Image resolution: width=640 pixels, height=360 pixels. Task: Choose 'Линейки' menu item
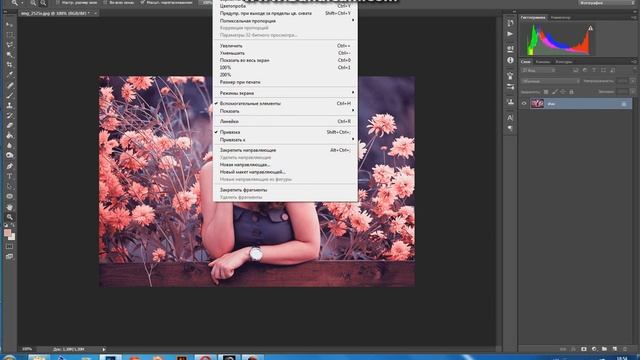(x=285, y=122)
